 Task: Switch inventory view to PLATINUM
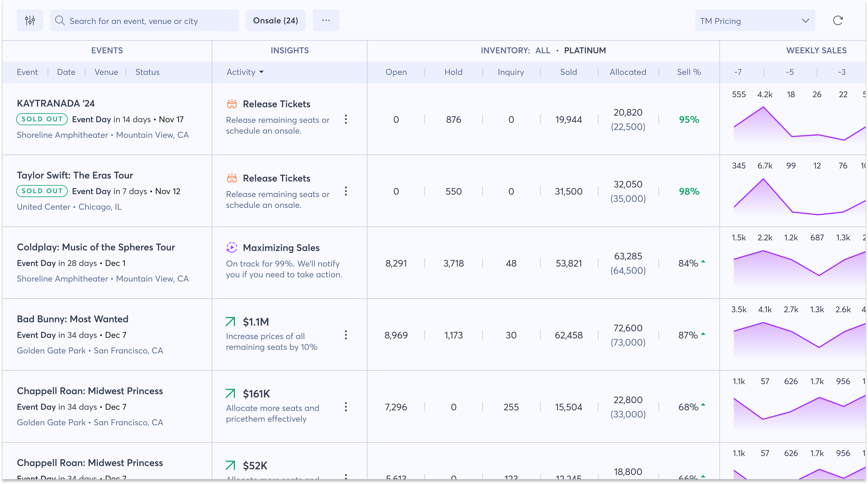point(585,51)
